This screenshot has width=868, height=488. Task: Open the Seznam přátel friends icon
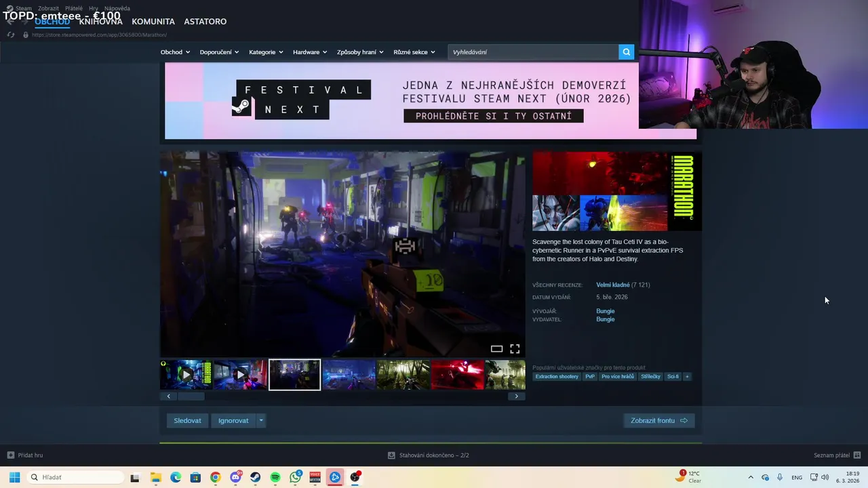point(857,455)
